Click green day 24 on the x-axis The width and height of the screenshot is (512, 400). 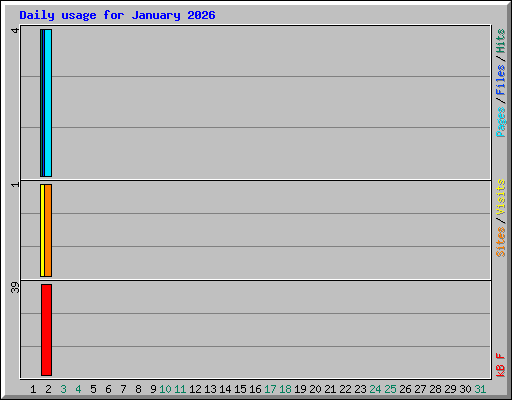tap(375, 389)
